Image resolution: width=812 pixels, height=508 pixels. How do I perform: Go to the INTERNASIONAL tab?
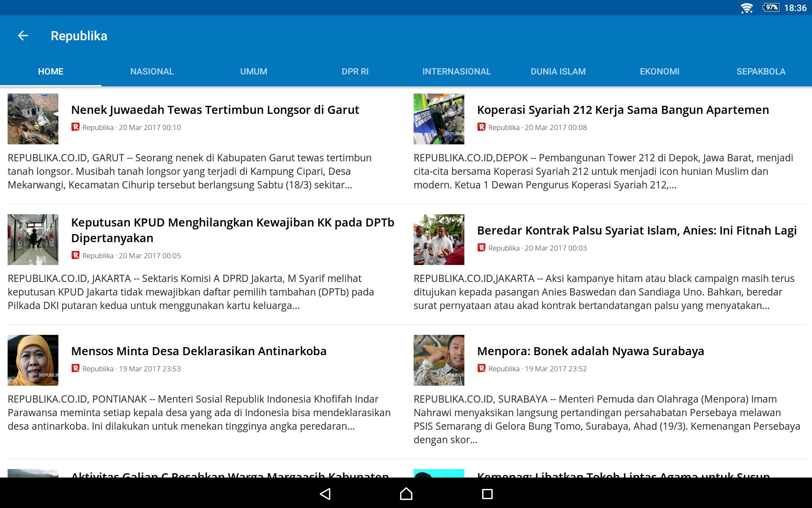[x=457, y=72]
